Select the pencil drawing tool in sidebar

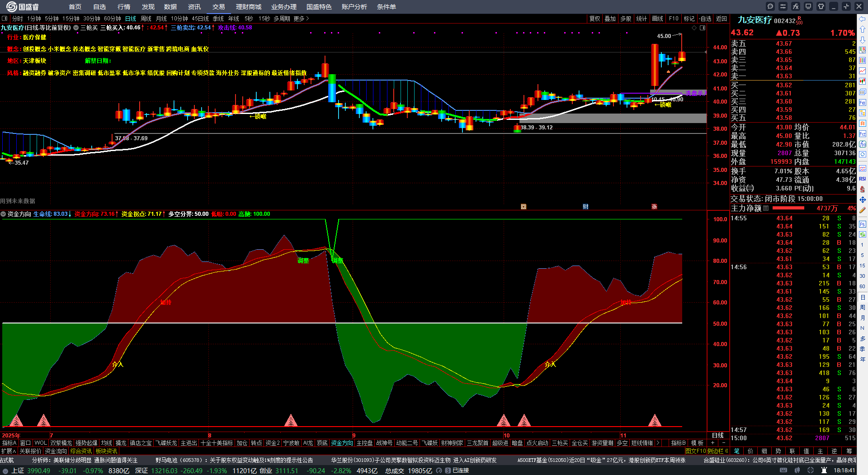(863, 210)
